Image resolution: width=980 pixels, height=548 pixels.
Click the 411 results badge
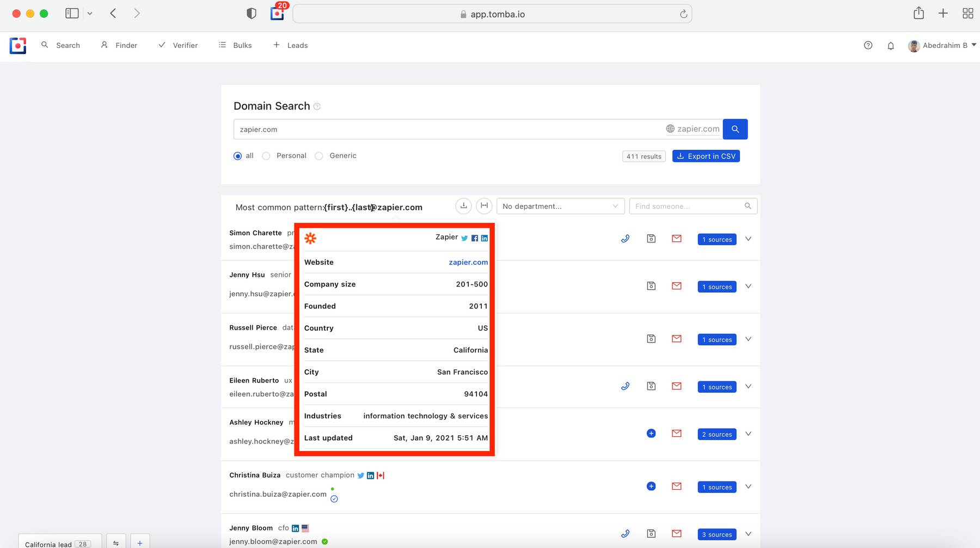644,156
